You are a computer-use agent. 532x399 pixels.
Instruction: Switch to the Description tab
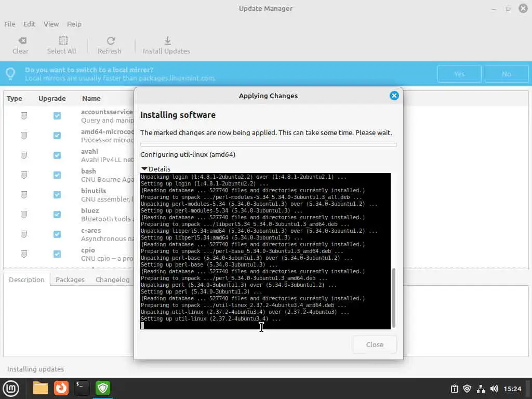point(26,280)
